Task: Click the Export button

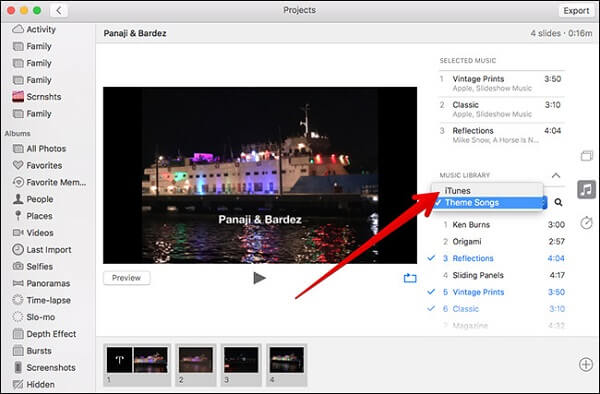Action: (x=576, y=11)
